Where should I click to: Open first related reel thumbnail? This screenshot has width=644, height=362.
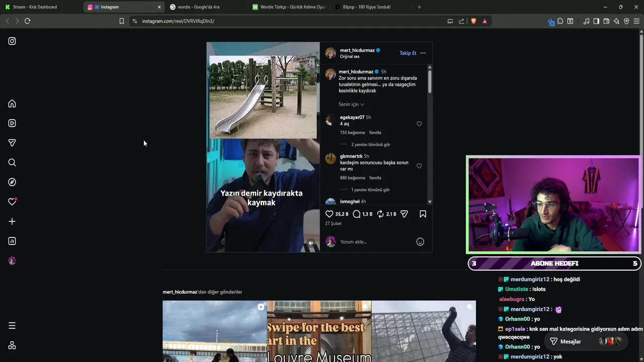[x=214, y=331]
